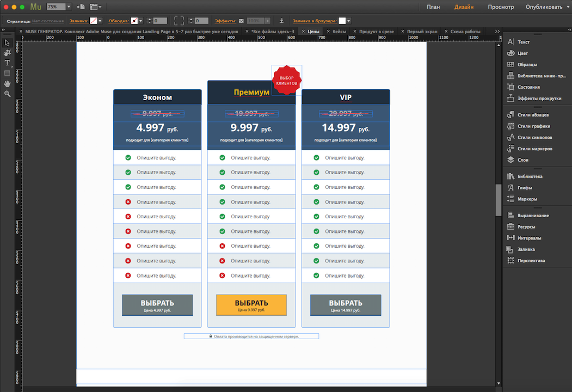The height and width of the screenshot is (392, 572).
Task: Expand the Fill (Заливка) swatch dropdown
Action: point(100,21)
